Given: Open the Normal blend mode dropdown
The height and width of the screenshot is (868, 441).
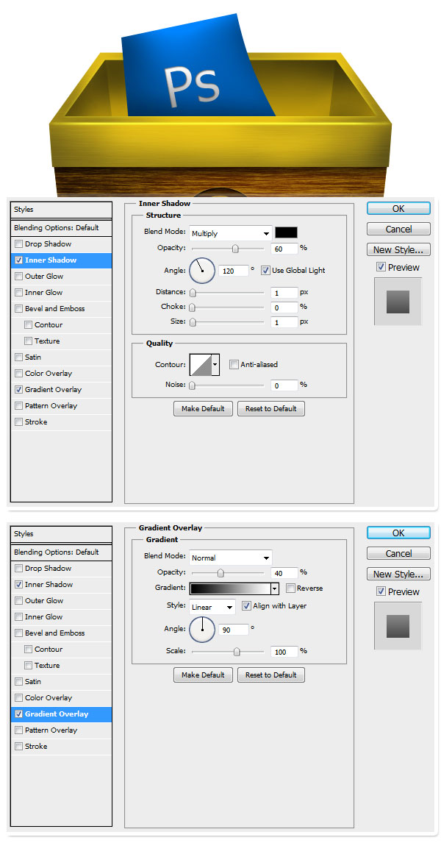Looking at the screenshot, I should [231, 558].
